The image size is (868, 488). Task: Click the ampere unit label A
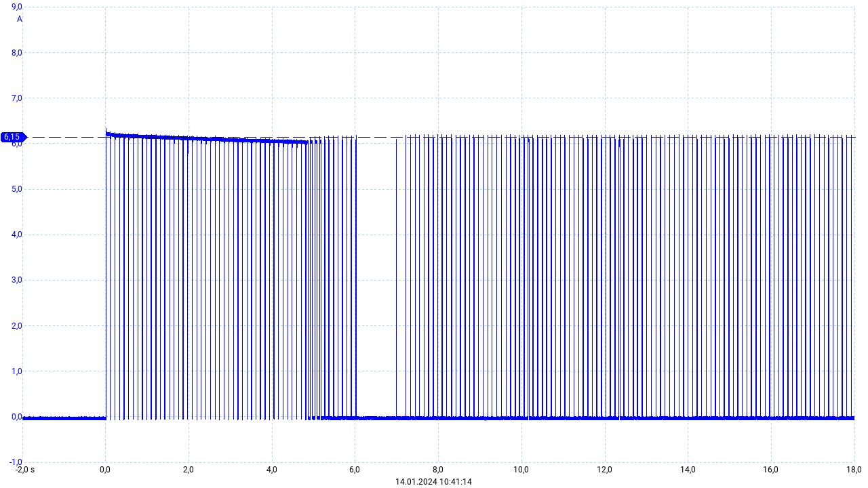click(x=20, y=19)
